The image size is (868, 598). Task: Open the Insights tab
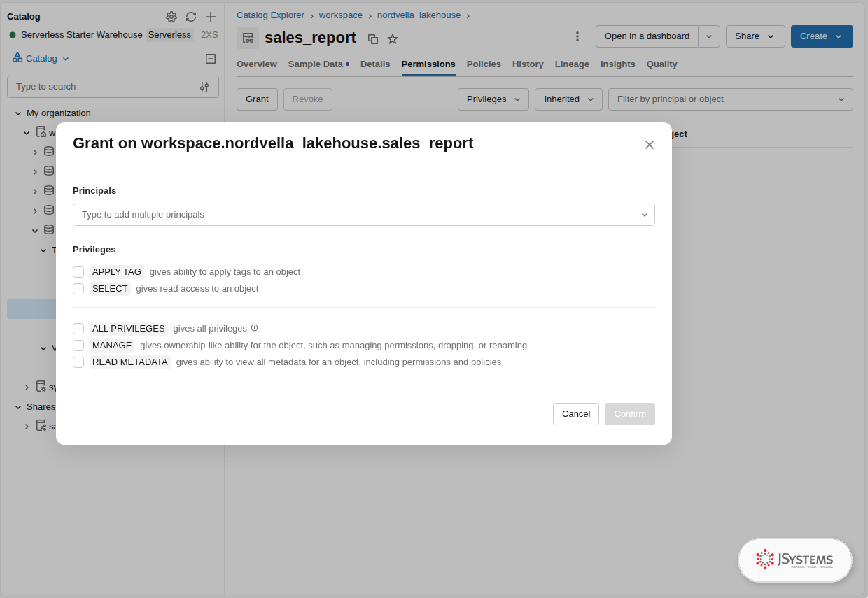click(x=618, y=64)
